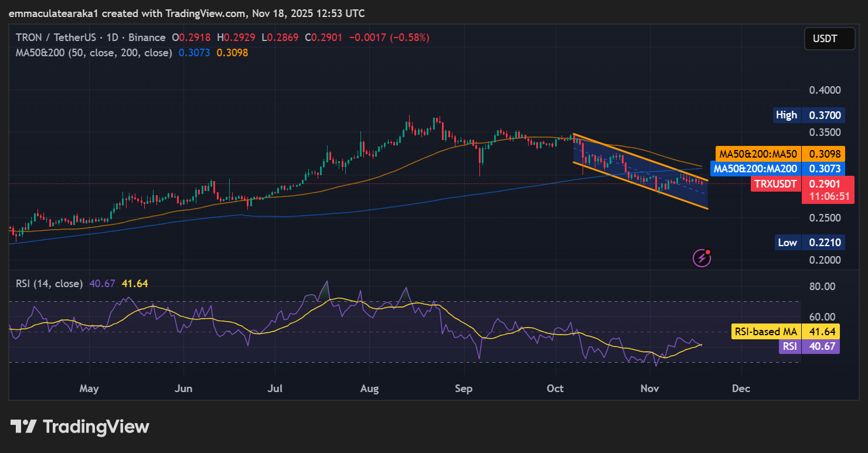
Task: Click Dec on the time axis
Action: point(740,388)
